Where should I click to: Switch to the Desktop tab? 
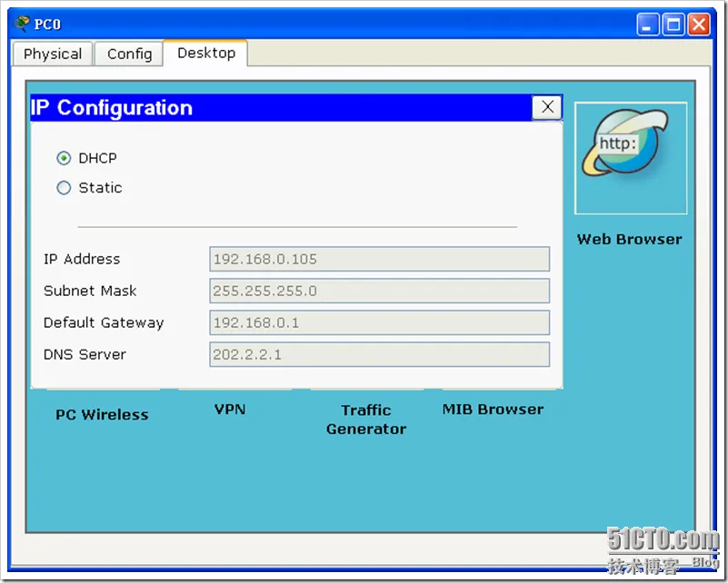tap(206, 53)
